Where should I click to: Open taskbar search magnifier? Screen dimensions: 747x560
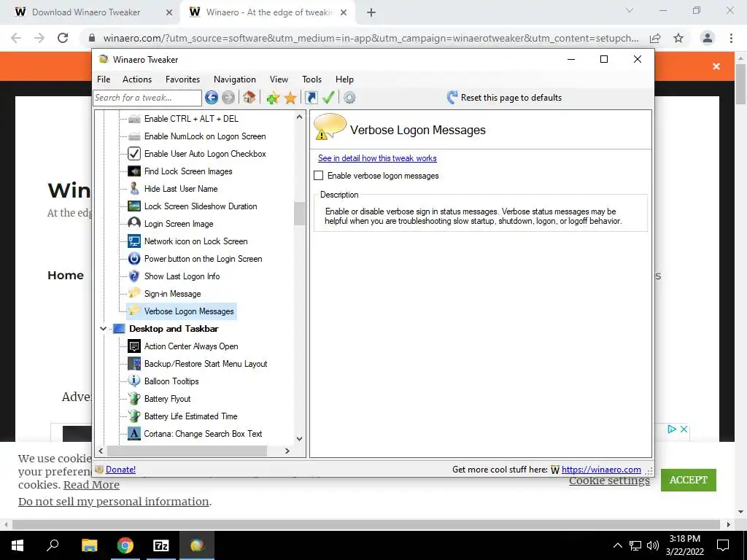tap(53, 545)
